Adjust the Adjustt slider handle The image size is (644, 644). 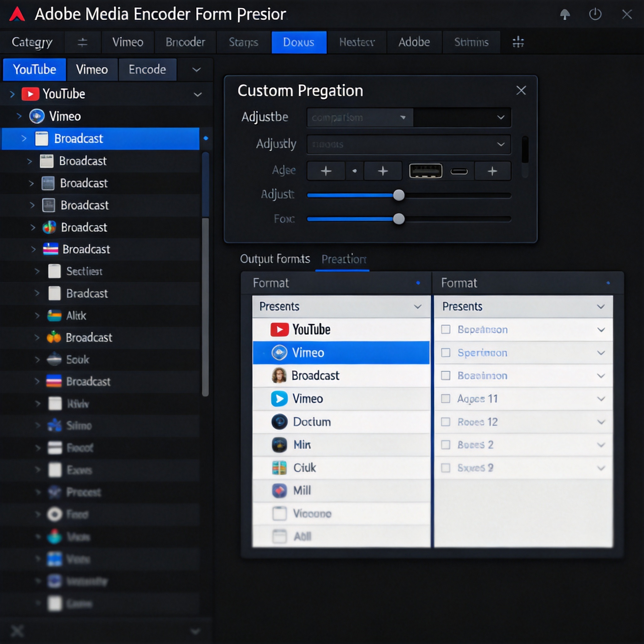coord(399,195)
